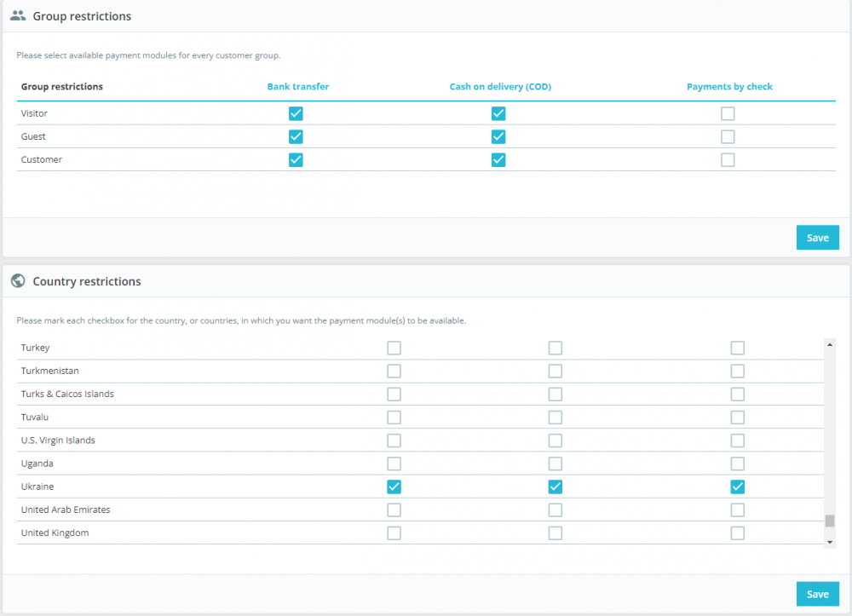This screenshot has width=852, height=616.
Task: Click Save in the Country restrictions section
Action: point(817,593)
